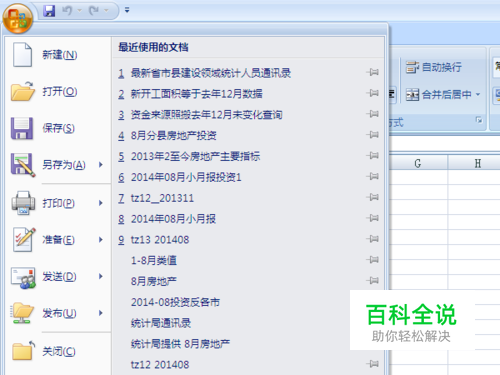500x375 pixels.
Task: Expand the 另存为 submenu arrow
Action: point(101,165)
